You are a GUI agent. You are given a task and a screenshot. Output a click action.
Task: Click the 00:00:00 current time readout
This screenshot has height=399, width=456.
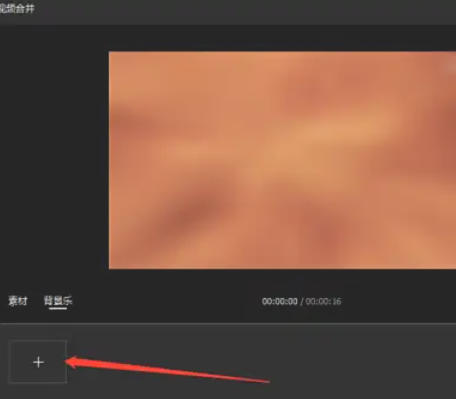click(280, 301)
